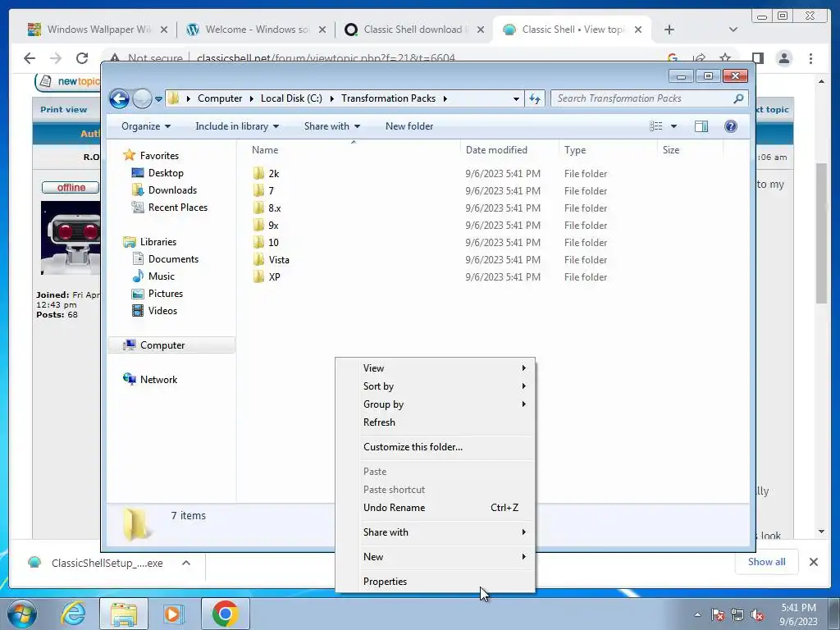Open Include in library dropdown
Viewport: 840px width, 630px height.
coord(237,126)
